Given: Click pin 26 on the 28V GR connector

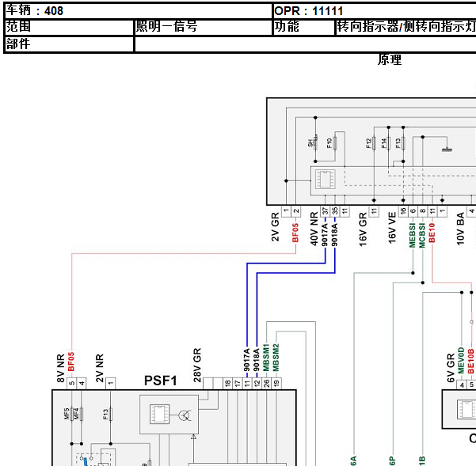Looking at the screenshot, I should coord(267,384).
